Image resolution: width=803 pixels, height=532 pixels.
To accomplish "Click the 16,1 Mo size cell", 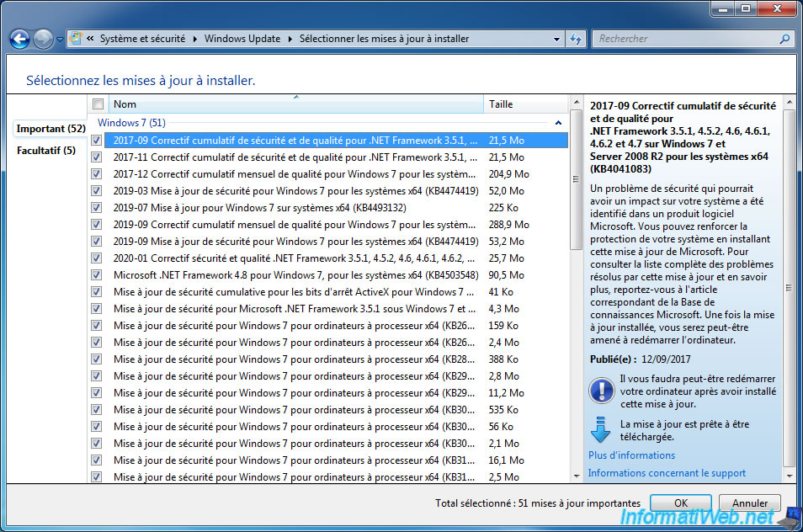I will [x=507, y=460].
